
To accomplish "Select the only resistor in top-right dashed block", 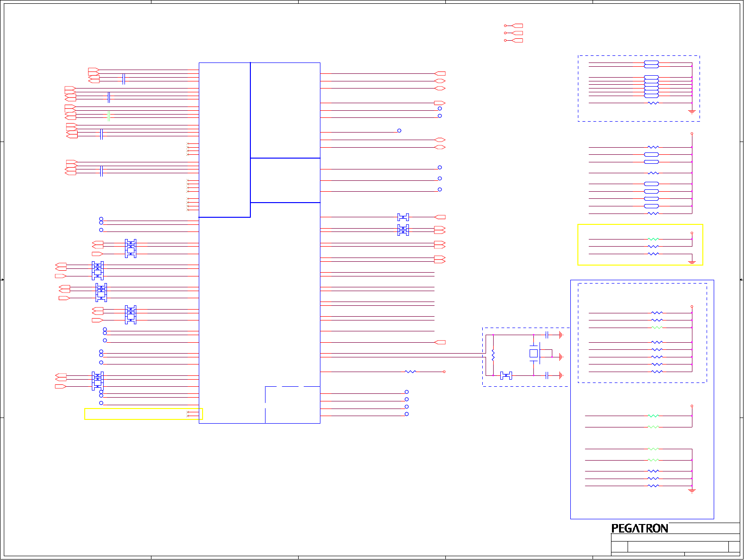I will tap(653, 103).
